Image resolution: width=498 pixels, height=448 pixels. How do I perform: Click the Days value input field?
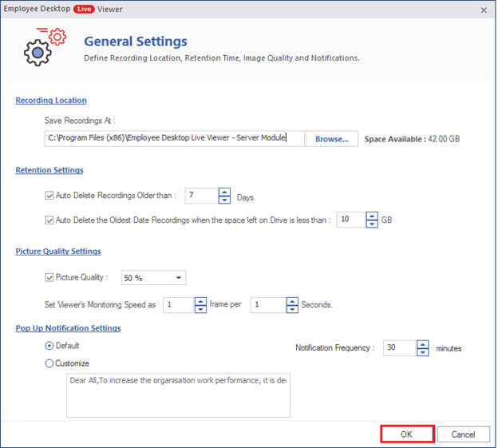pyautogui.click(x=202, y=196)
